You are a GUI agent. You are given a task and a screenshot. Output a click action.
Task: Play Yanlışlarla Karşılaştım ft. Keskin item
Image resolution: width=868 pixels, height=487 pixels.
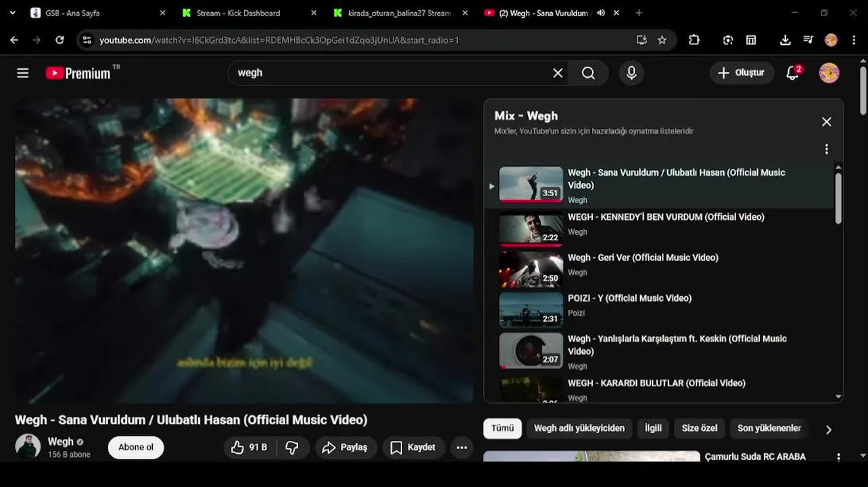point(659,352)
